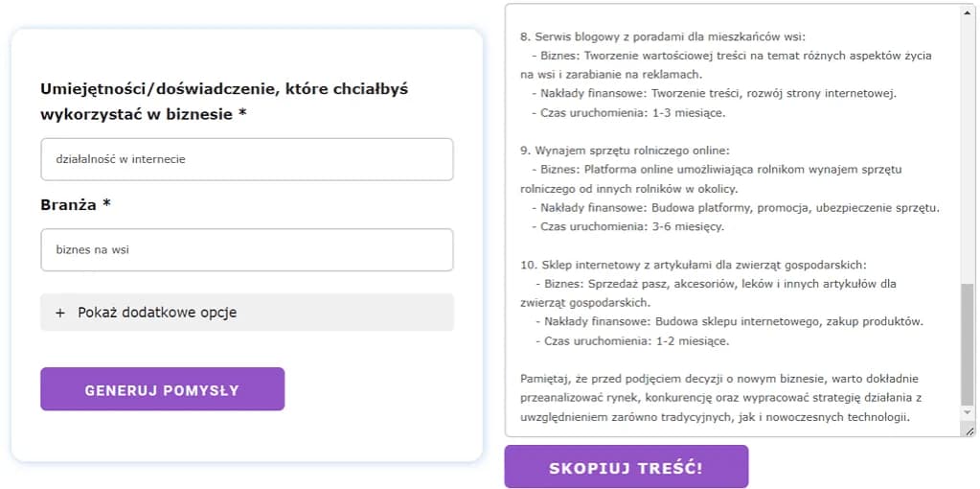Click the plus icon beside Pokaż dodatkowe opcje
Image resolution: width=980 pixels, height=489 pixels.
[60, 313]
